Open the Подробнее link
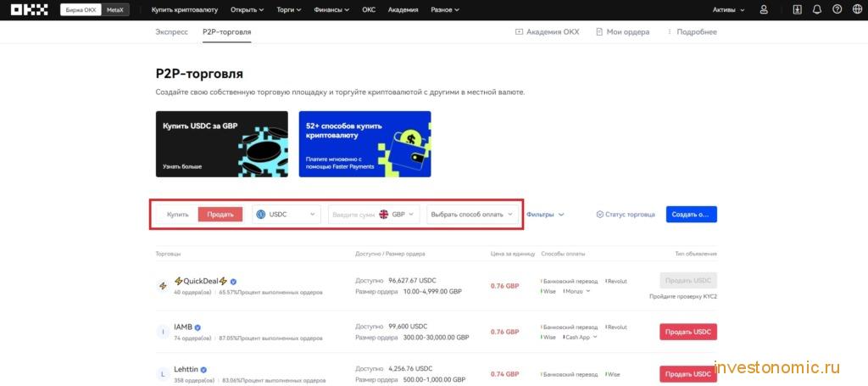This screenshot has height=386, width=868. tap(692, 32)
